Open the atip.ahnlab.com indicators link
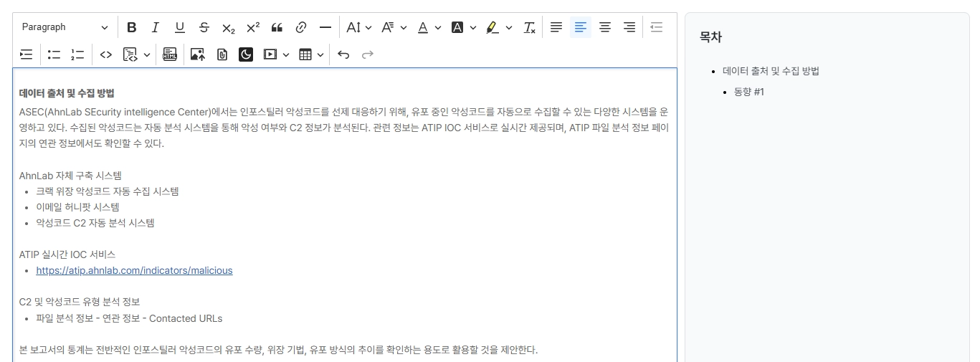 (134, 270)
